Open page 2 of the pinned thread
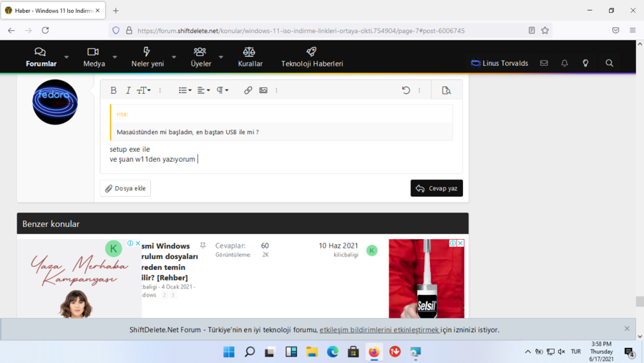 click(x=165, y=295)
